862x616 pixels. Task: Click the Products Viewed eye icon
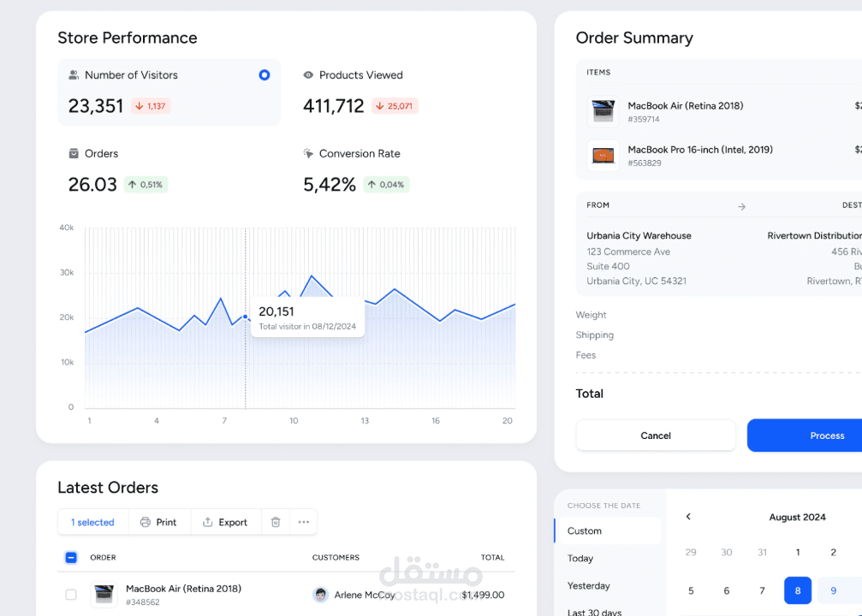(307, 75)
